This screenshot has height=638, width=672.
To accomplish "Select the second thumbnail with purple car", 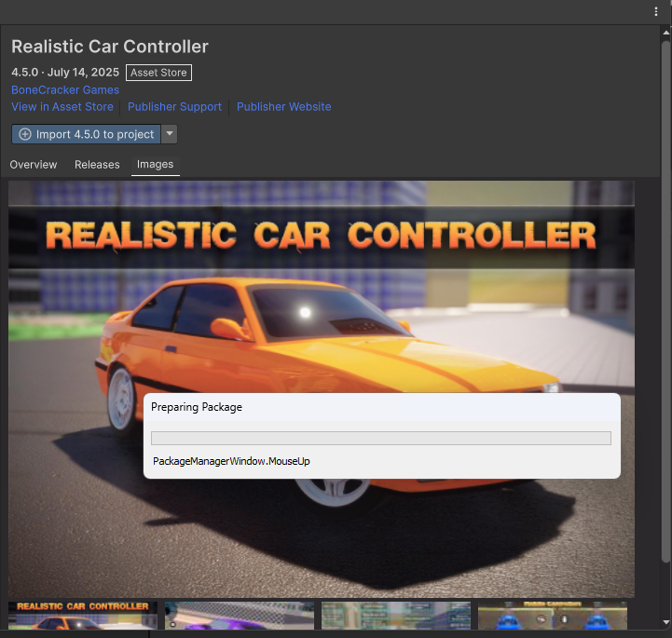I will point(240,616).
